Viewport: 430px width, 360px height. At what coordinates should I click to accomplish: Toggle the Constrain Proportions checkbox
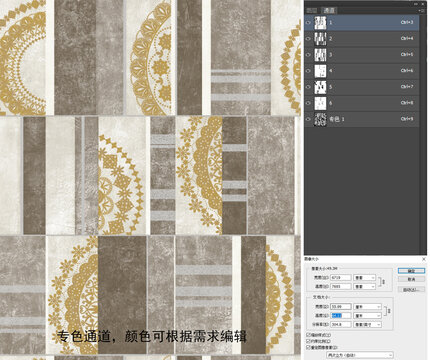[308, 341]
